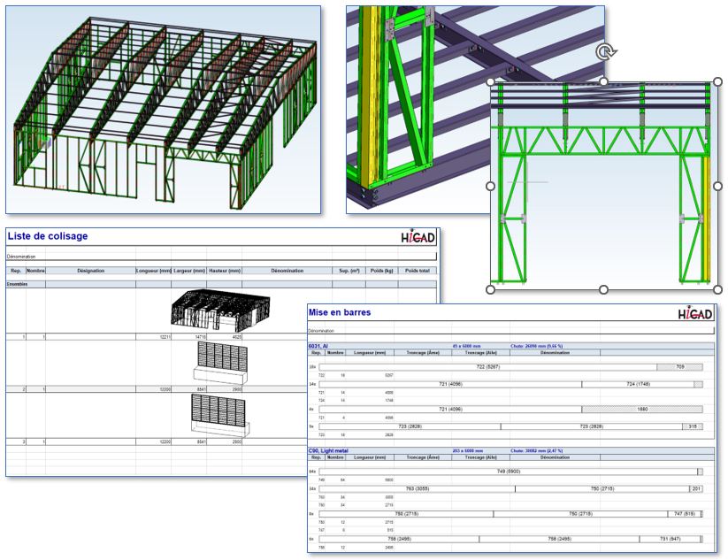Click '721 (4096)' in the 34x bar row
The width and height of the screenshot is (728, 560).
(x=450, y=384)
